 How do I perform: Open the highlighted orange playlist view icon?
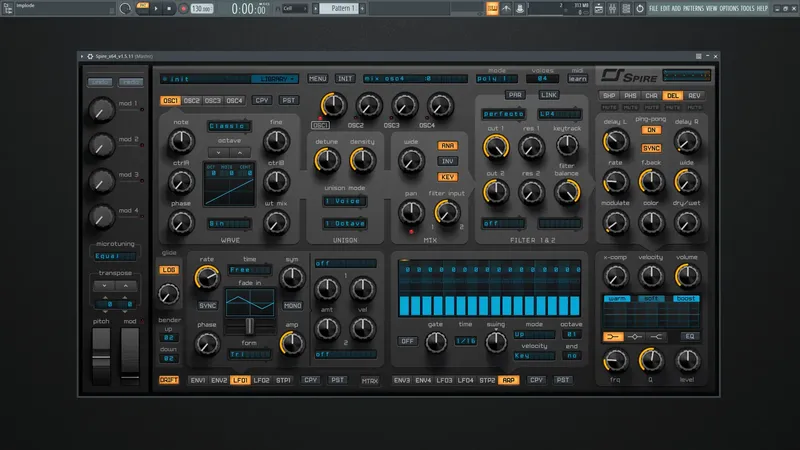pyautogui.click(x=492, y=8)
